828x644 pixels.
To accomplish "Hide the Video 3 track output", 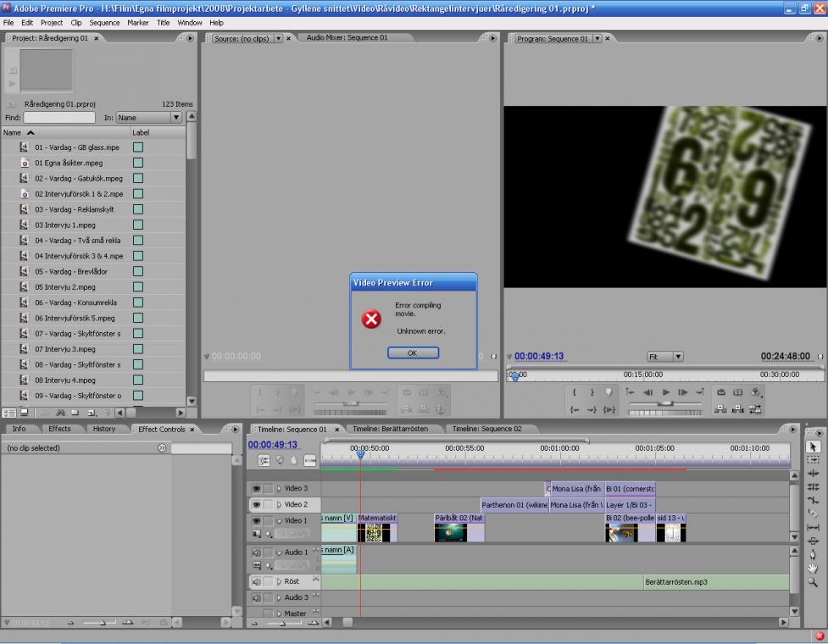I will pyautogui.click(x=256, y=489).
